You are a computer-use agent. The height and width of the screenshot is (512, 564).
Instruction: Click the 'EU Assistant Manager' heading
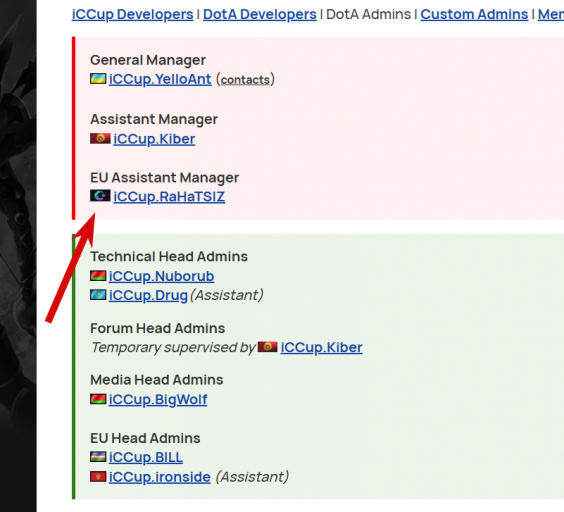tap(164, 178)
